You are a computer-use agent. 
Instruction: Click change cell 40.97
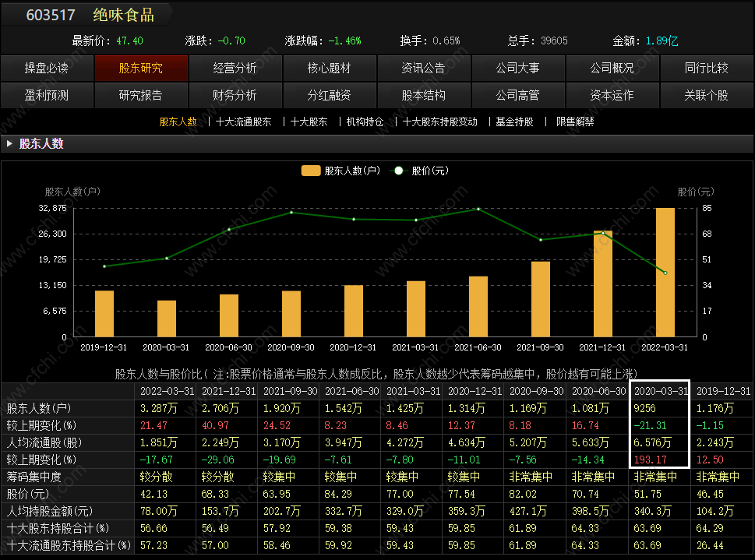[215, 426]
